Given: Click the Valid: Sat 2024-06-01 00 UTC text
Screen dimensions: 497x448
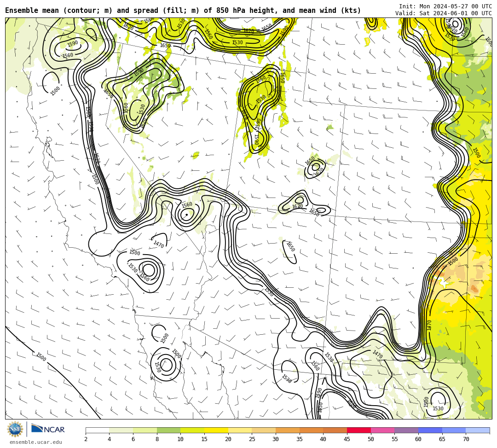Looking at the screenshot, I should 444,13.
